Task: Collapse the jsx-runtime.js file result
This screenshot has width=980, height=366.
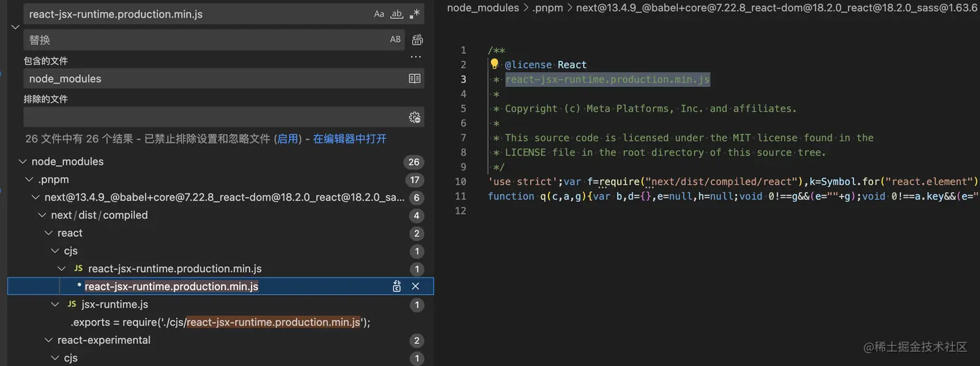Action: click(x=55, y=304)
